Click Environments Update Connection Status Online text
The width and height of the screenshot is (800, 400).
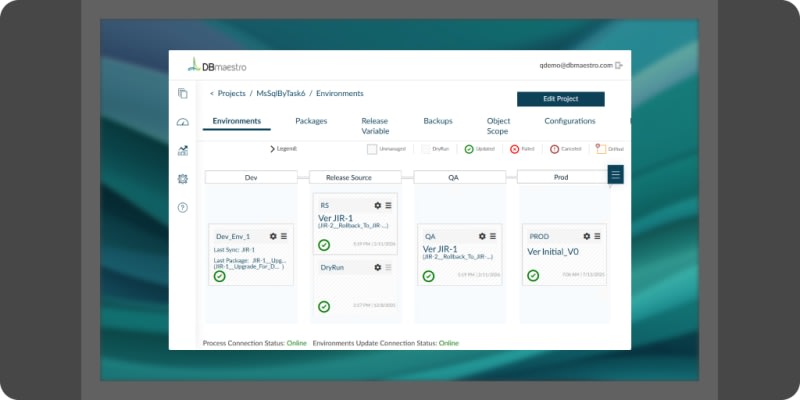coord(449,343)
